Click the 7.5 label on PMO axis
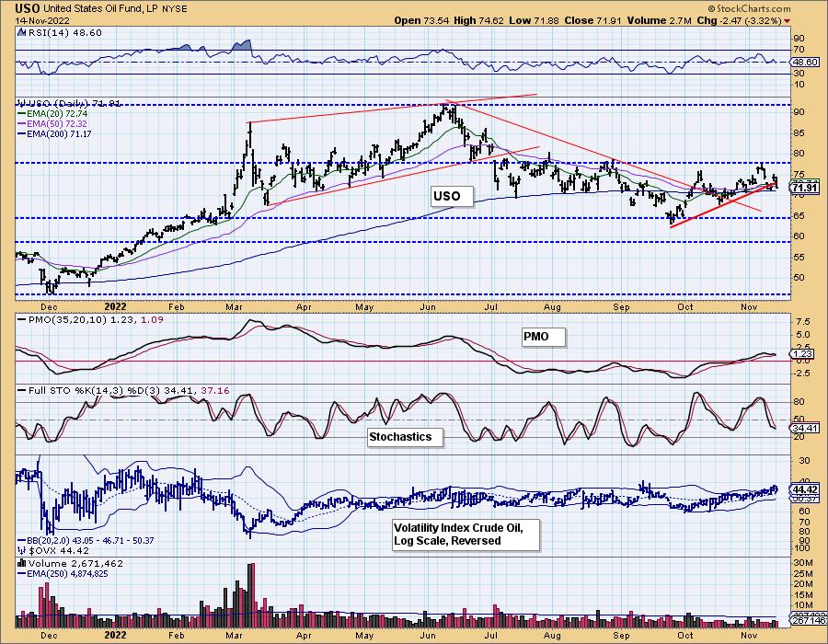Image resolution: width=828 pixels, height=644 pixels. [x=802, y=321]
